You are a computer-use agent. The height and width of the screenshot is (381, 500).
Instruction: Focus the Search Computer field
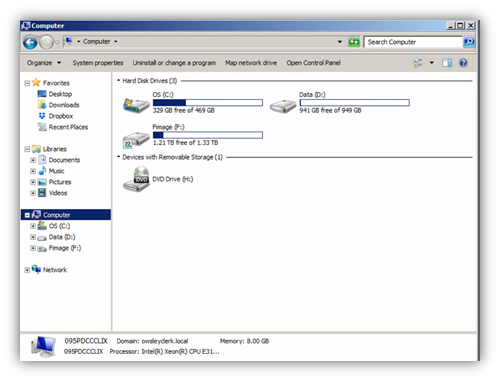point(413,42)
